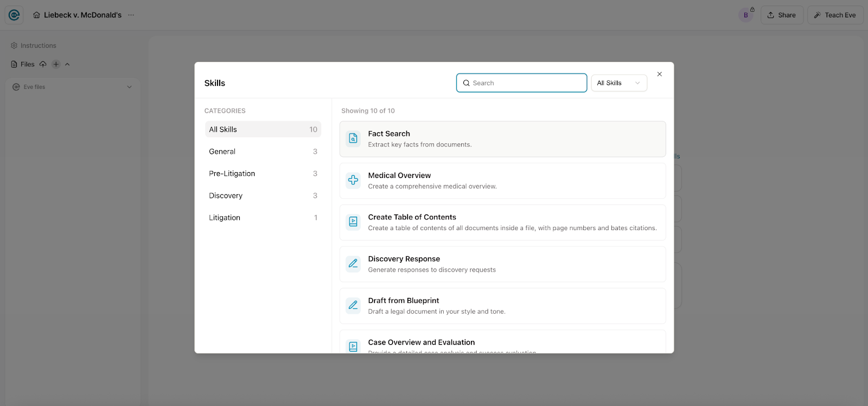The width and height of the screenshot is (868, 406).
Task: Click "Generate responses to discovery requests" description
Action: point(432,270)
